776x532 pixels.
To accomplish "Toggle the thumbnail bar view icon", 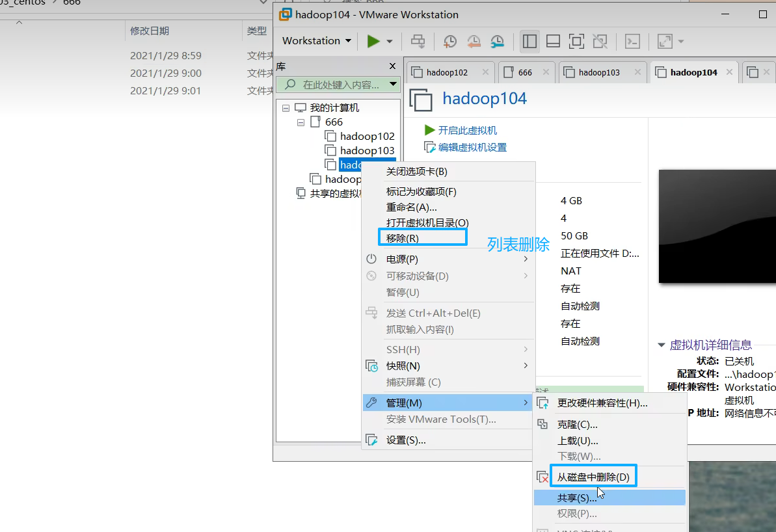I will (x=554, y=41).
